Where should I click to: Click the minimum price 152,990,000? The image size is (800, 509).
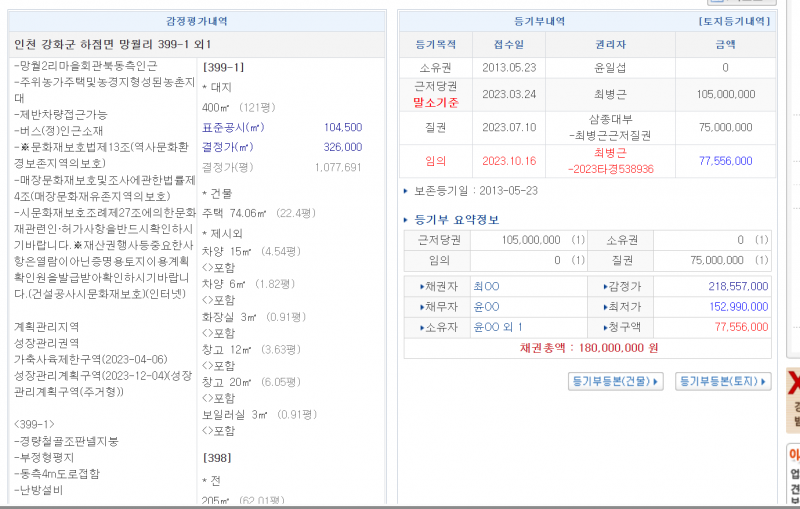click(736, 306)
